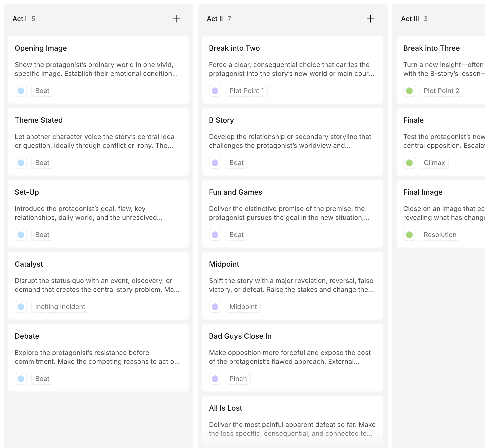Open the Beat tag on Fun and Games
This screenshot has width=485, height=448.
[x=236, y=235]
